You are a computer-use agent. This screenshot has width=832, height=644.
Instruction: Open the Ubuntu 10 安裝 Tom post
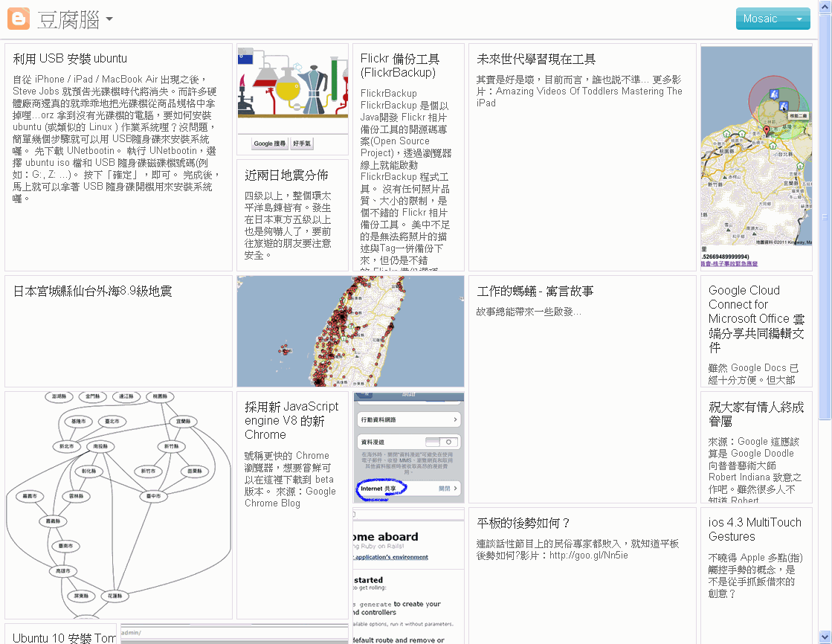pyautogui.click(x=60, y=634)
